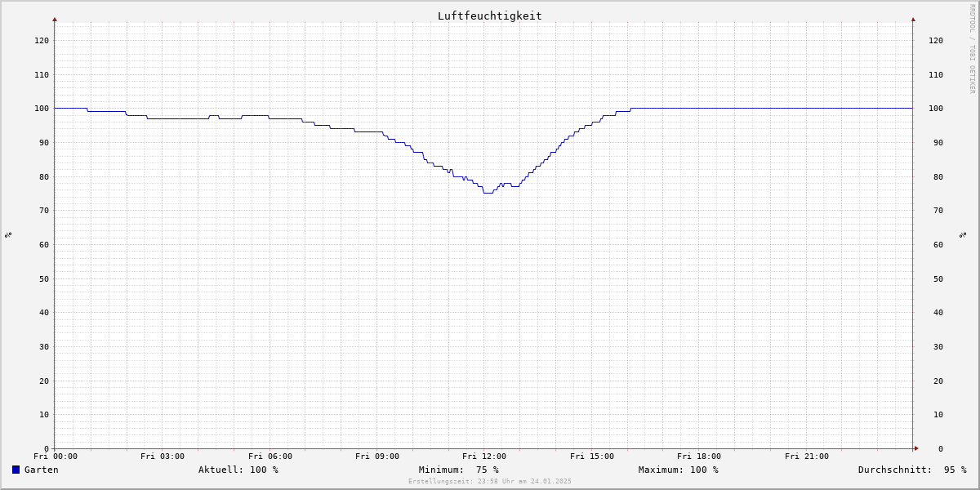Viewport: 980px width, 490px height.
Task: Click the 100 label on right axis
Action: click(936, 109)
